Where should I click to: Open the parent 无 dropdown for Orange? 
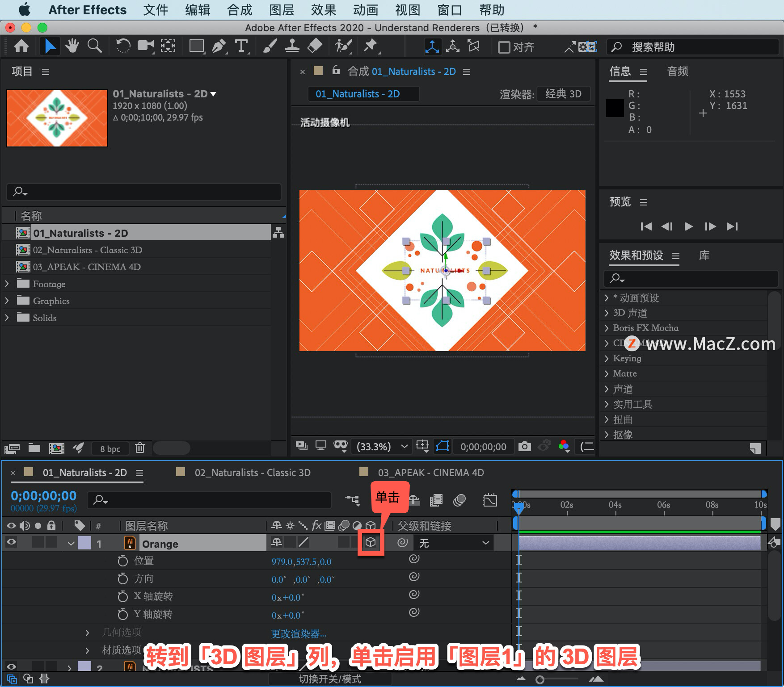point(454,543)
